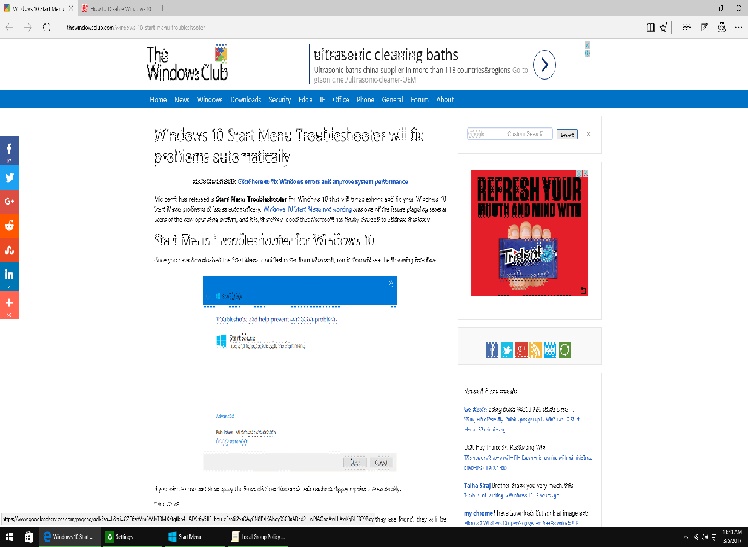The height and width of the screenshot is (547, 748).
Task: Open Windows 10 Start Menu not working link
Action: coord(308,209)
